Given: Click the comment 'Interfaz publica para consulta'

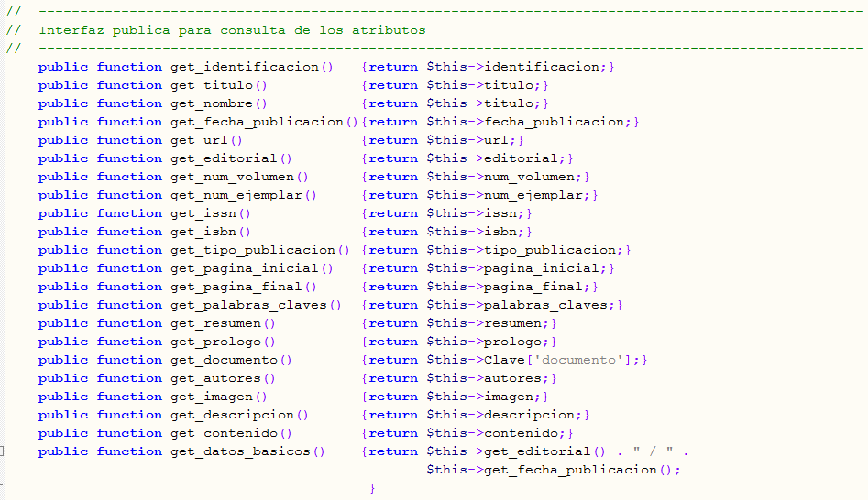Looking at the screenshot, I should click(232, 30).
